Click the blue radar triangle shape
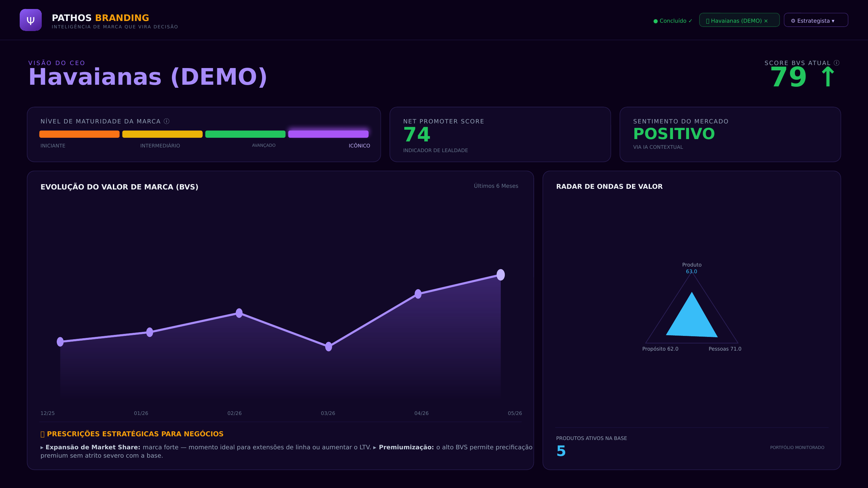Image resolution: width=868 pixels, height=488 pixels. 692,320
